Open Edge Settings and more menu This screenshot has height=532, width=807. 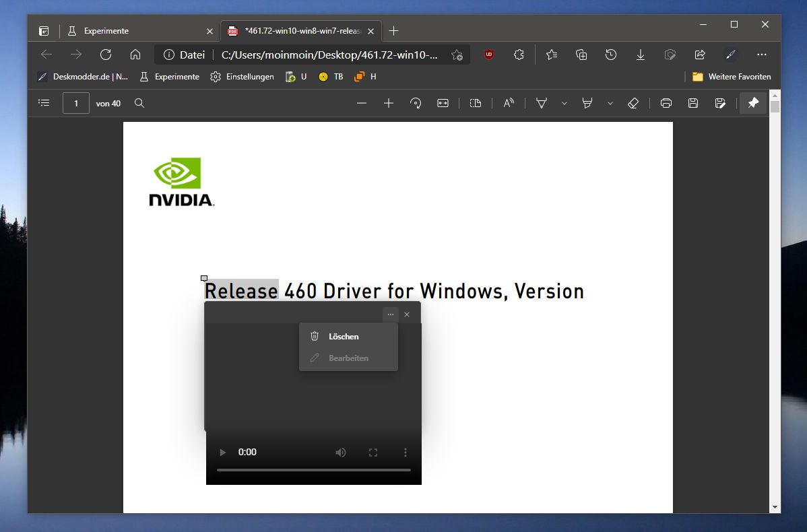[762, 55]
